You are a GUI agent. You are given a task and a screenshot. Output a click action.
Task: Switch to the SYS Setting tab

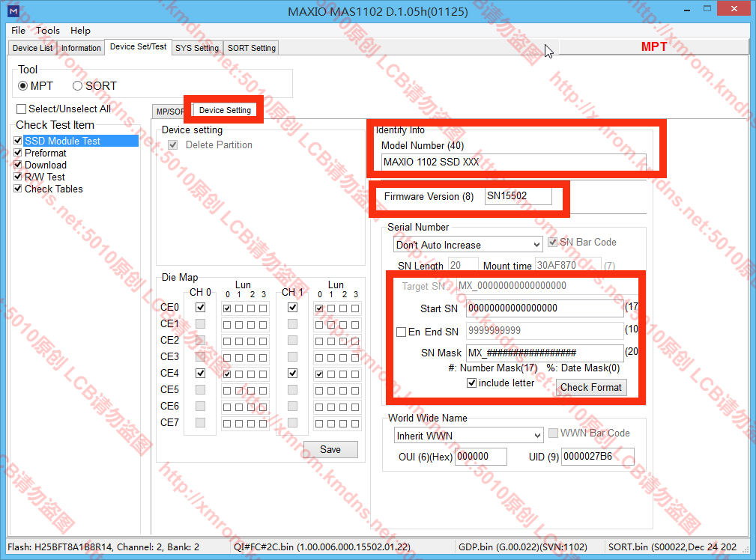click(x=196, y=48)
